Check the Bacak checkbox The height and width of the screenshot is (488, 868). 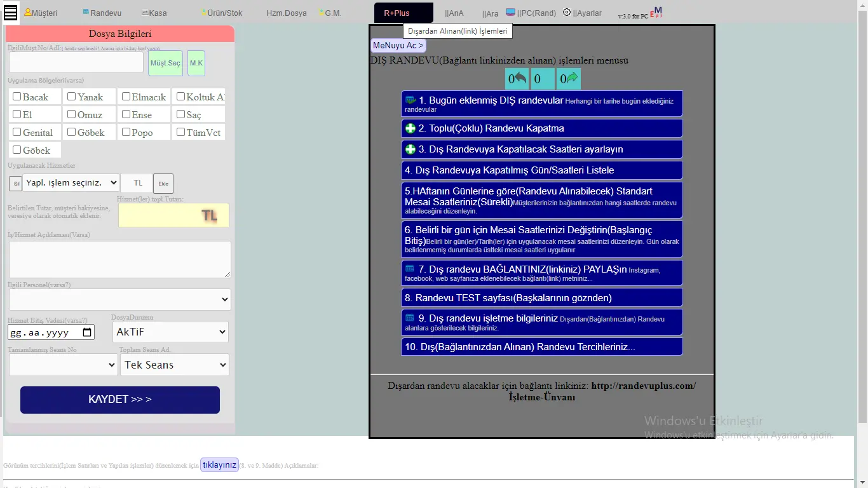tap(17, 97)
